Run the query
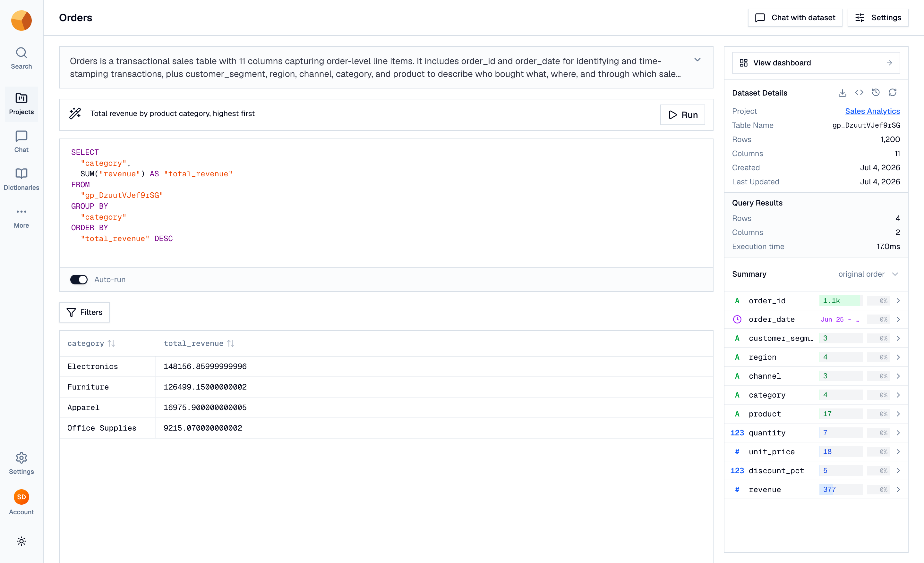 click(682, 115)
